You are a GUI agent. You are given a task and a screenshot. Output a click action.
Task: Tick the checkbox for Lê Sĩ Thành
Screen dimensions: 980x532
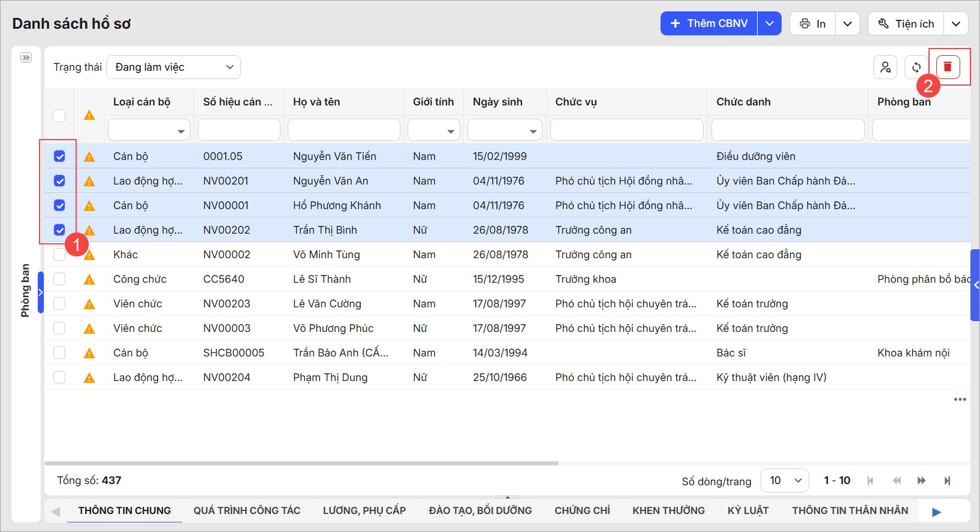[59, 279]
